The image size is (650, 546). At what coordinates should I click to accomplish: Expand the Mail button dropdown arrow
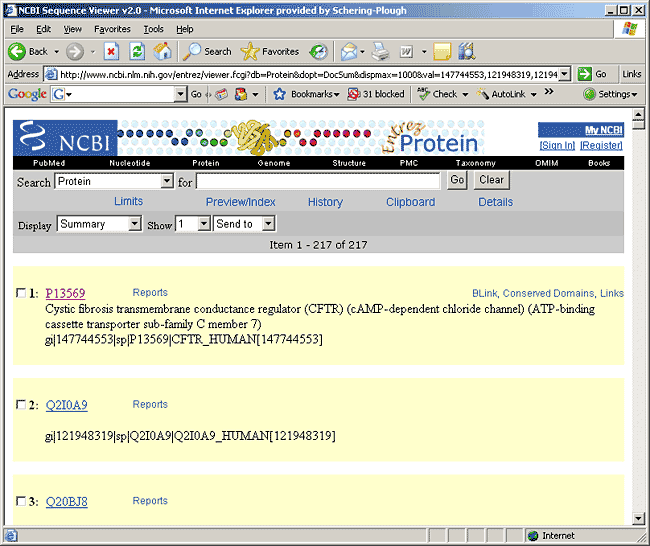(363, 52)
